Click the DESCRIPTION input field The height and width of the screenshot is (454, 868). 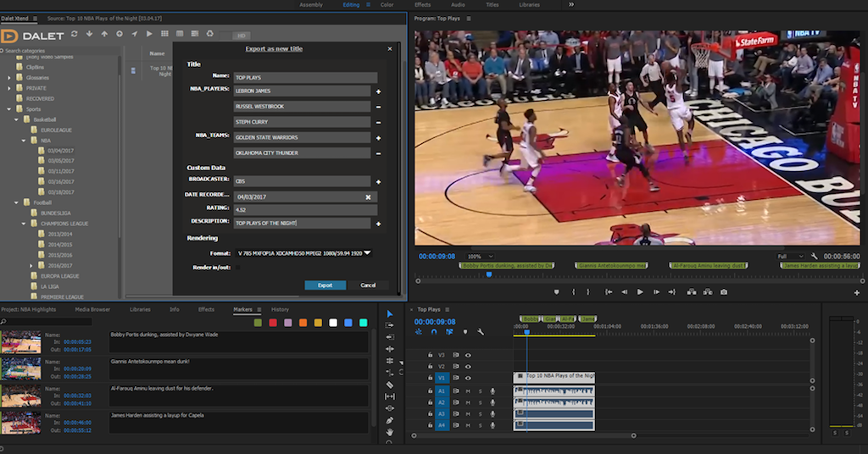[x=302, y=224]
